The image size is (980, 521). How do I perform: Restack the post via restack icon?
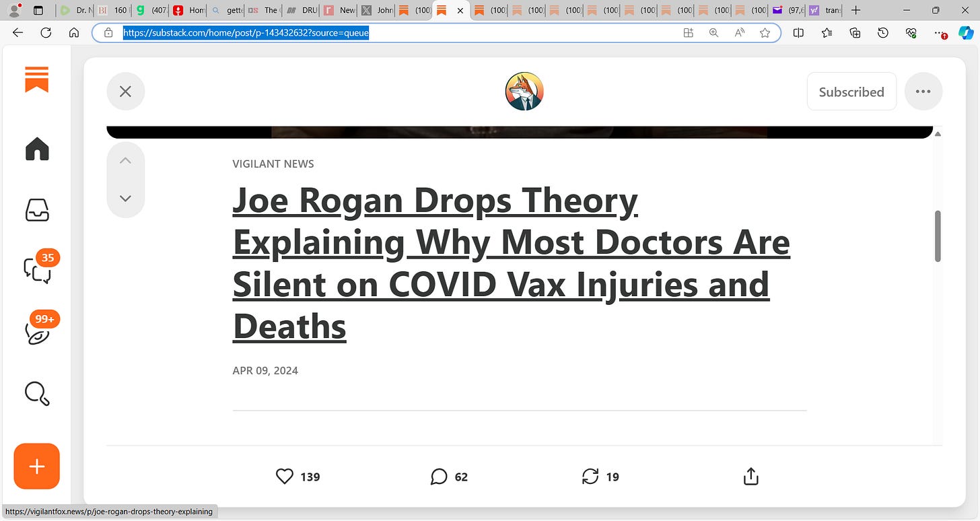(590, 477)
